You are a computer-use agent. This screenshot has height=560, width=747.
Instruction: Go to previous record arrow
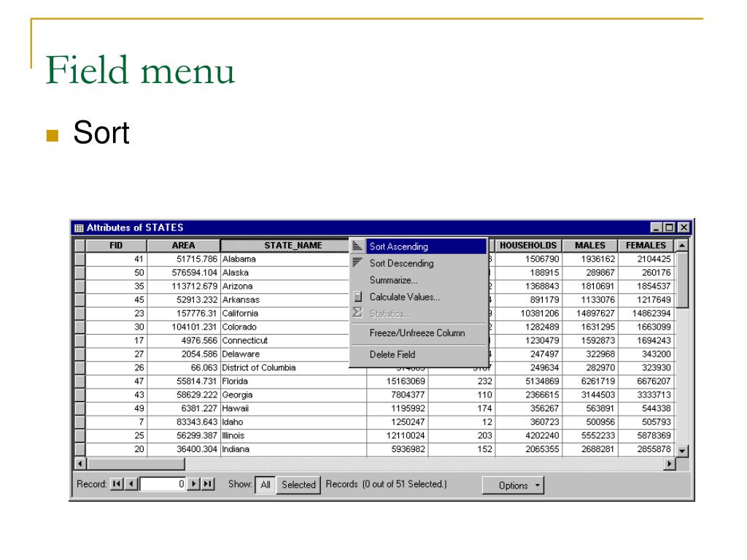point(131,484)
